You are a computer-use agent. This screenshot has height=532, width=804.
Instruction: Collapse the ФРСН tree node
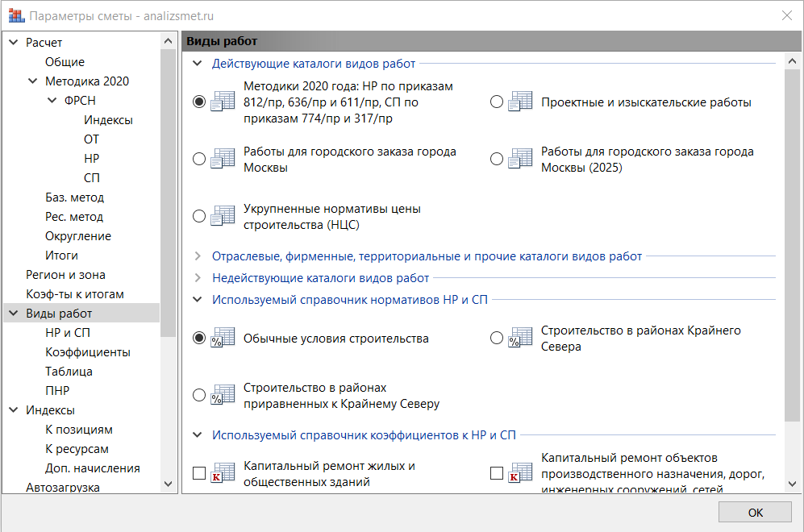52,101
